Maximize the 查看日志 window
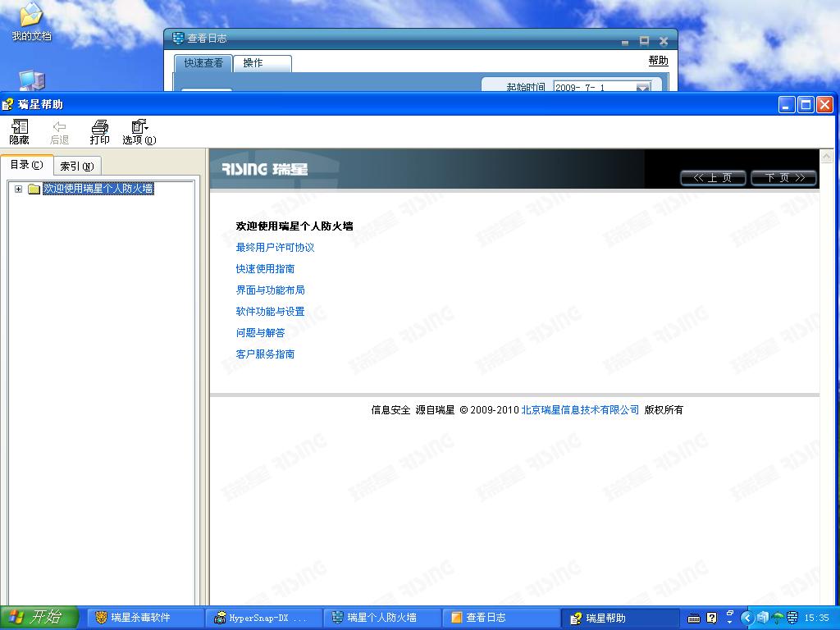 tap(644, 41)
